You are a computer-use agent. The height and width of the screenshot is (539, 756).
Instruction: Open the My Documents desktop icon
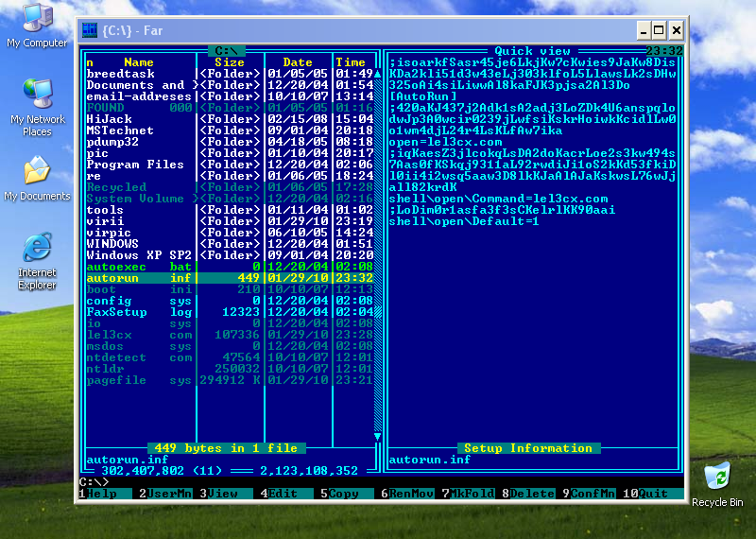point(37,178)
